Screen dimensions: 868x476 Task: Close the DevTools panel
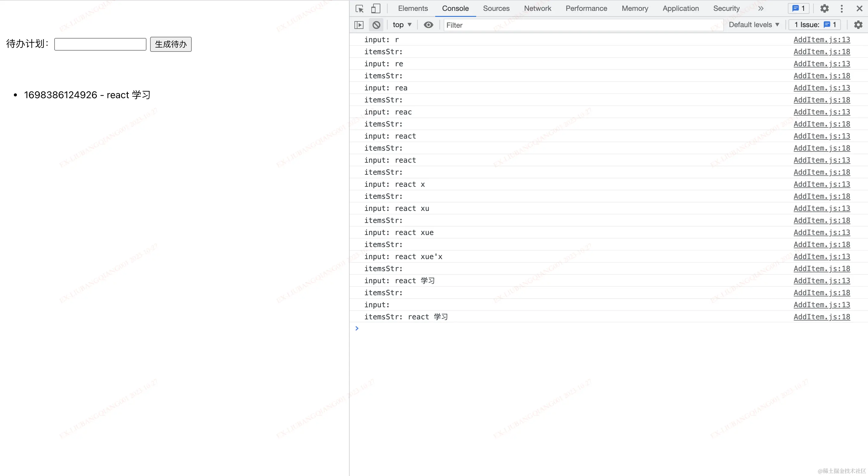point(859,9)
